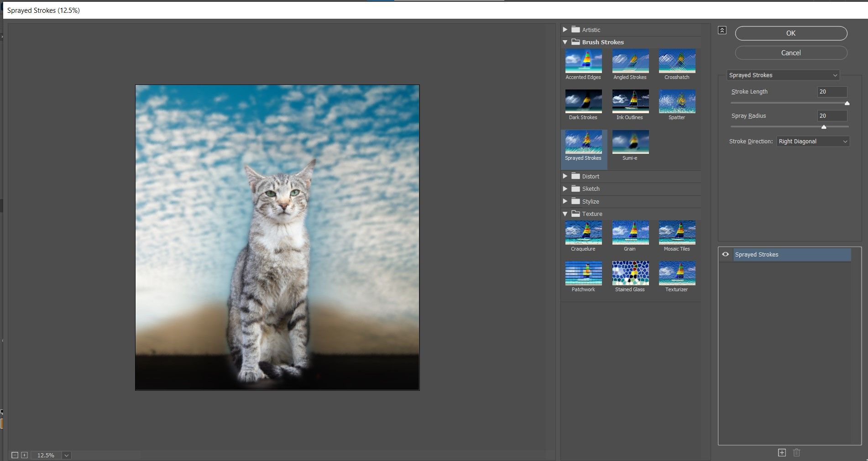The height and width of the screenshot is (461, 868).
Task: Hide the Sprayed Strokes effect layer
Action: tap(725, 254)
